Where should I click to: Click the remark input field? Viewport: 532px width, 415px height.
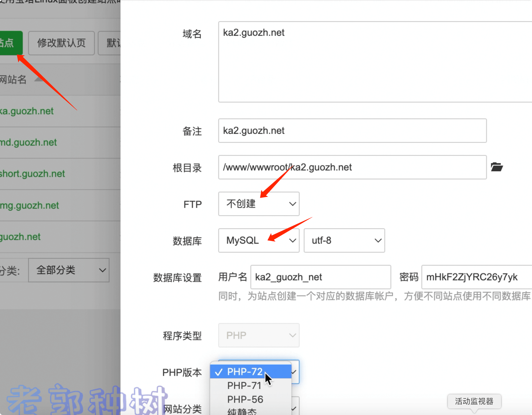click(x=352, y=131)
